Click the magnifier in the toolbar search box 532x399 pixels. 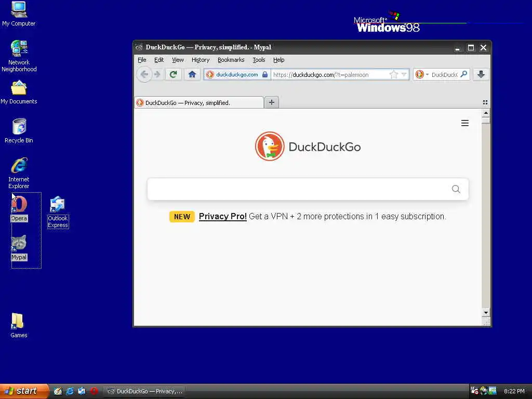(x=464, y=74)
